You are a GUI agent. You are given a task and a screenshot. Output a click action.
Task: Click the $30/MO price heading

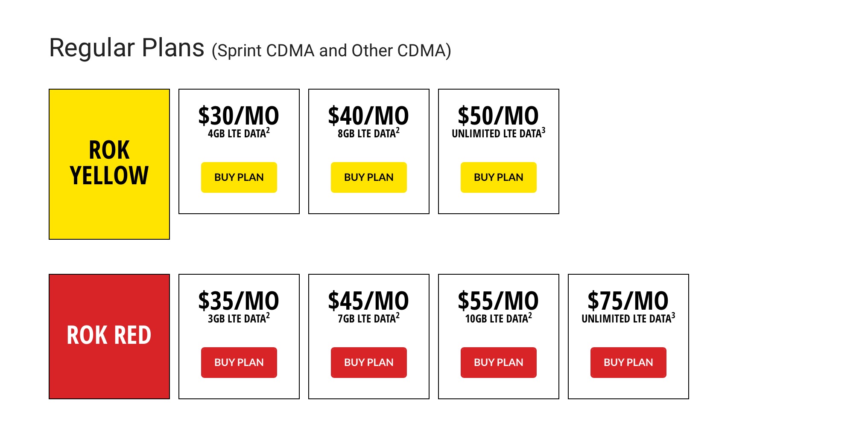(239, 116)
